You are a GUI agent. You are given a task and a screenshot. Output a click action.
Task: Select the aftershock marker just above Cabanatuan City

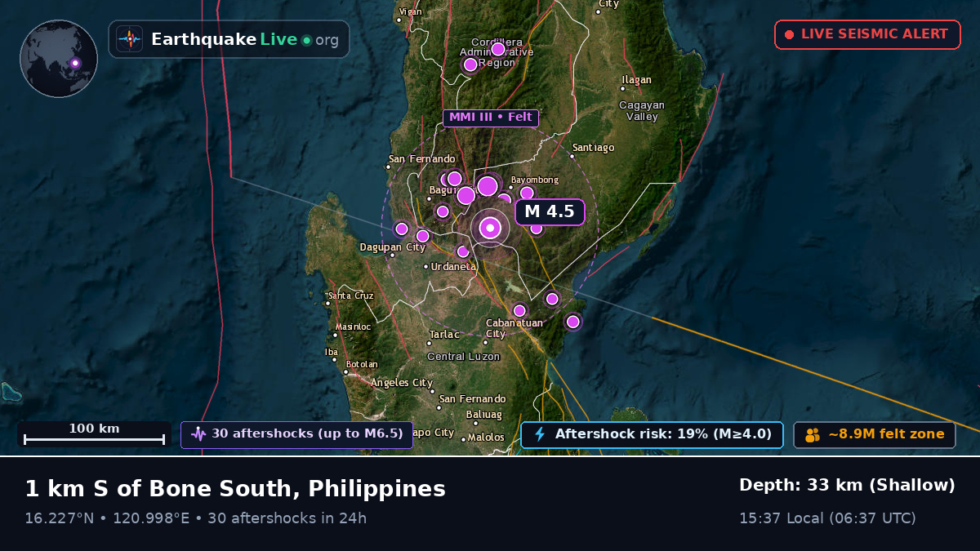[x=519, y=310]
